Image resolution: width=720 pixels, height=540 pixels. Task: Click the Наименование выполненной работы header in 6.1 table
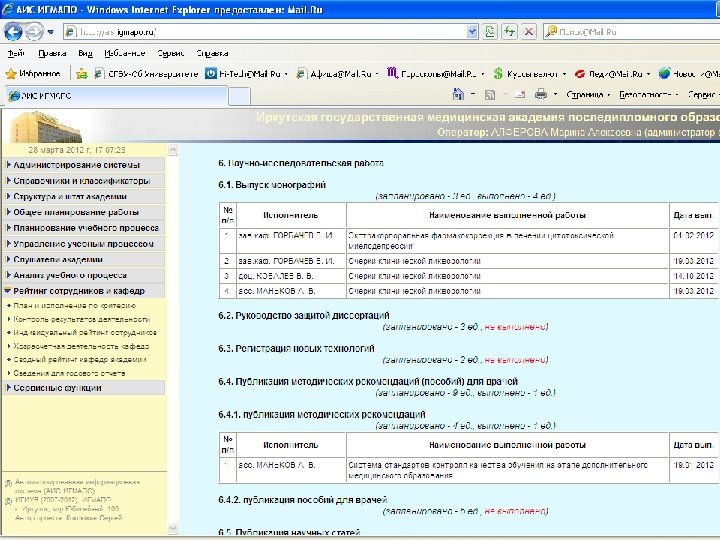[x=507, y=215]
